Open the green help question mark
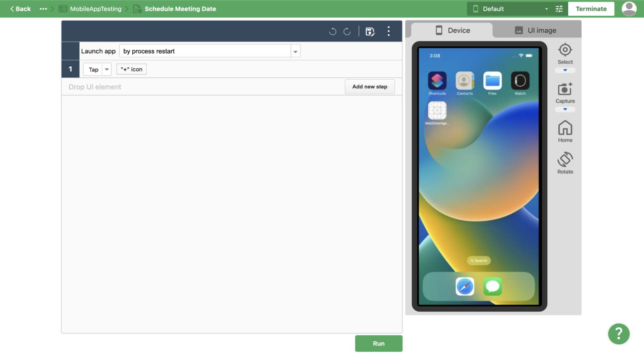644x354 pixels. 619,334
